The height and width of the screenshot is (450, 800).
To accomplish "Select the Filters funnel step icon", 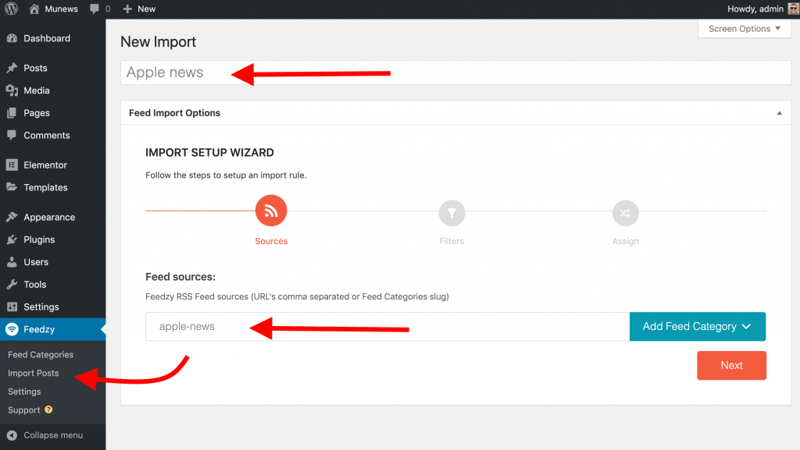I will (452, 213).
